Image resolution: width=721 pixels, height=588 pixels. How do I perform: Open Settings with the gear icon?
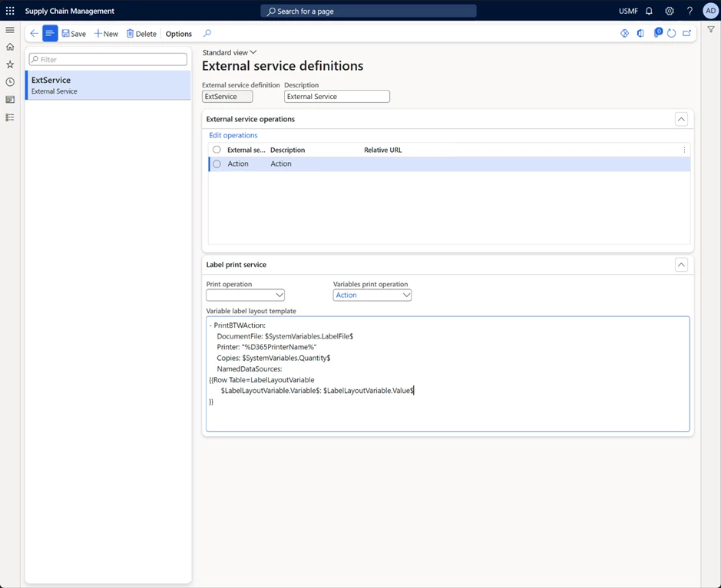pos(668,11)
